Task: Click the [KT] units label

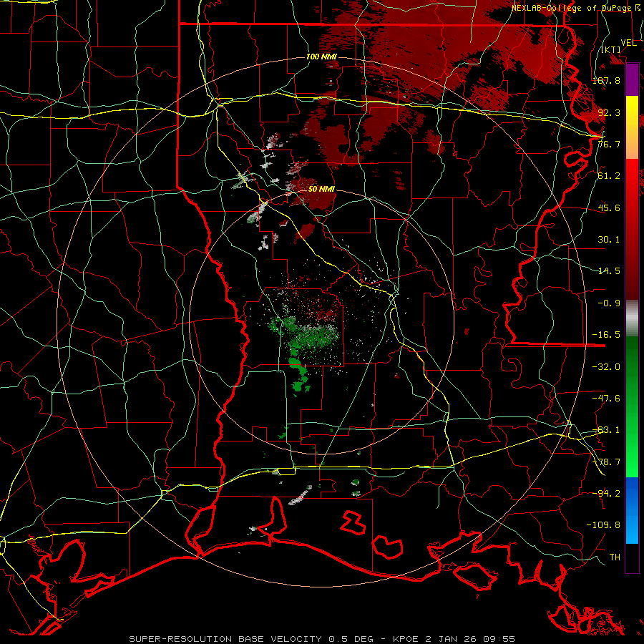Action: 611,49
